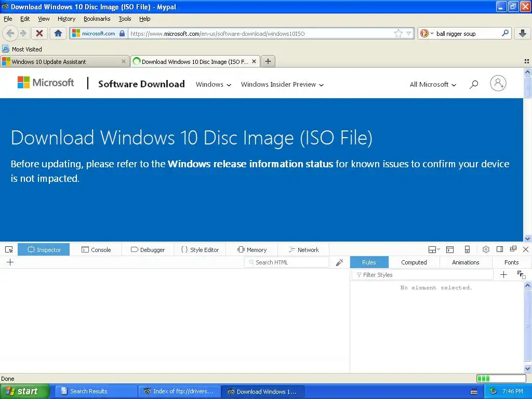Dock devtools to the side of window

tap(499, 249)
